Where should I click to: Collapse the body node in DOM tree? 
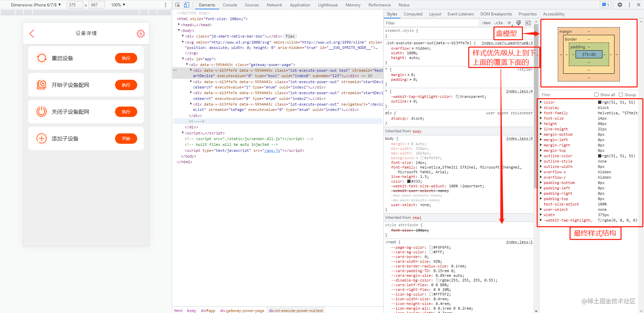[x=179, y=30]
